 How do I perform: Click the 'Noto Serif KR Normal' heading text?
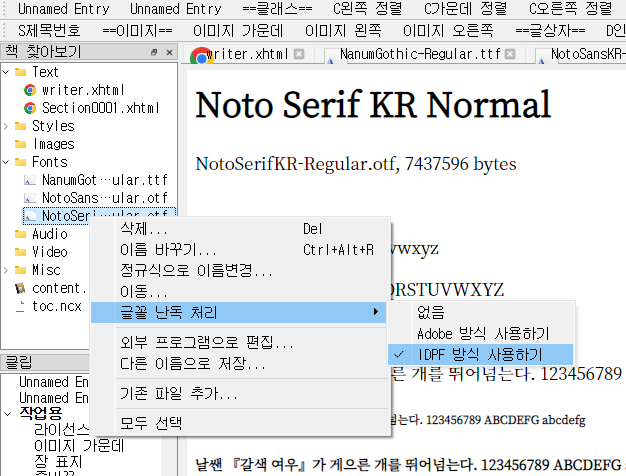(x=373, y=105)
